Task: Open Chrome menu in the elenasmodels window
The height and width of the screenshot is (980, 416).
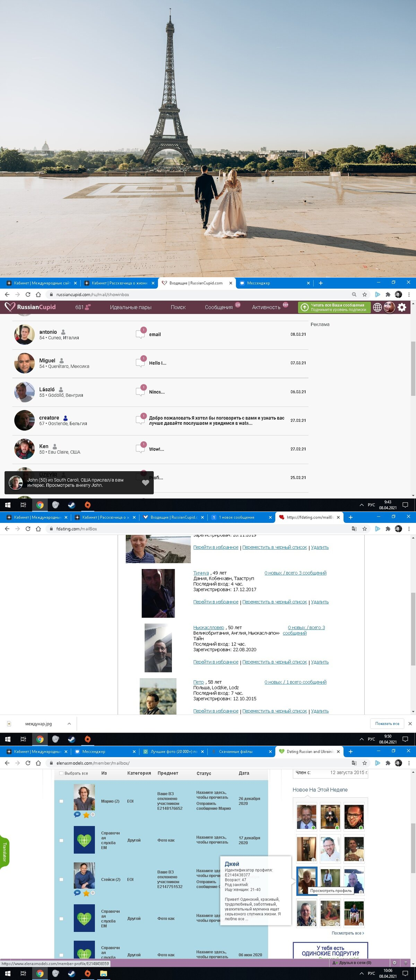Action: (x=409, y=763)
